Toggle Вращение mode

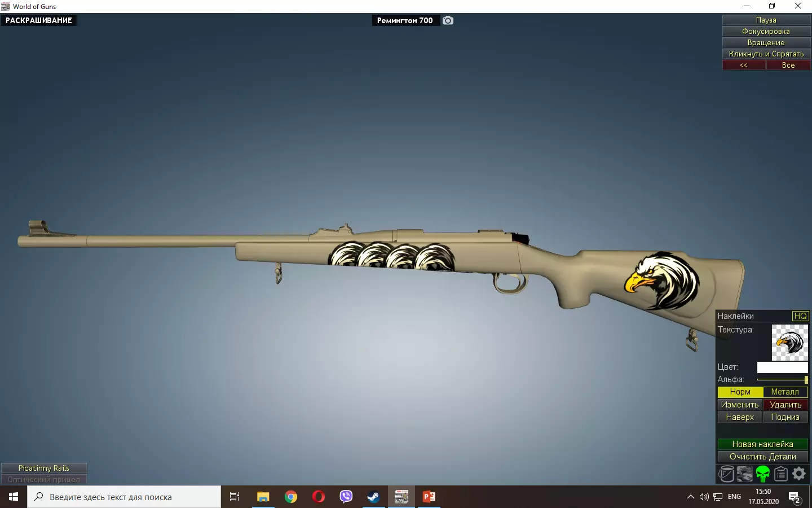(766, 42)
